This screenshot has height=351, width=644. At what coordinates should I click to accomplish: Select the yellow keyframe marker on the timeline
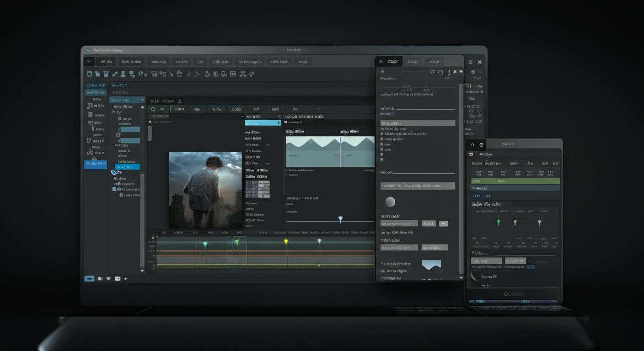tap(285, 241)
